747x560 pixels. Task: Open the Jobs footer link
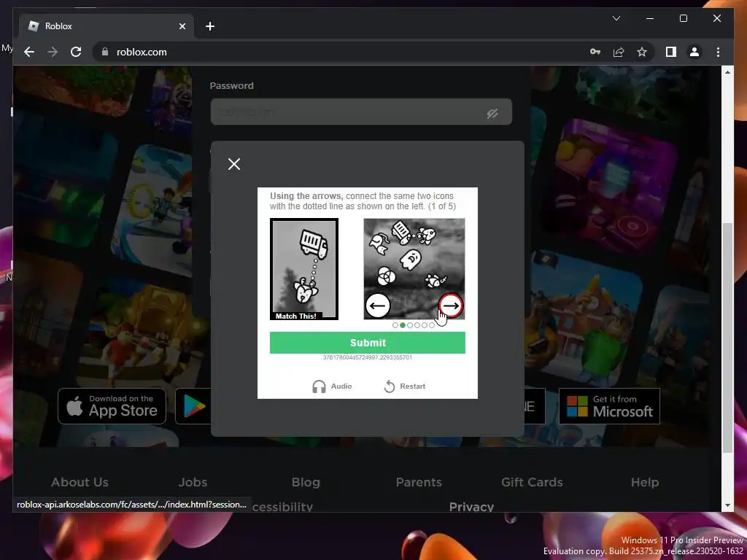(x=193, y=483)
